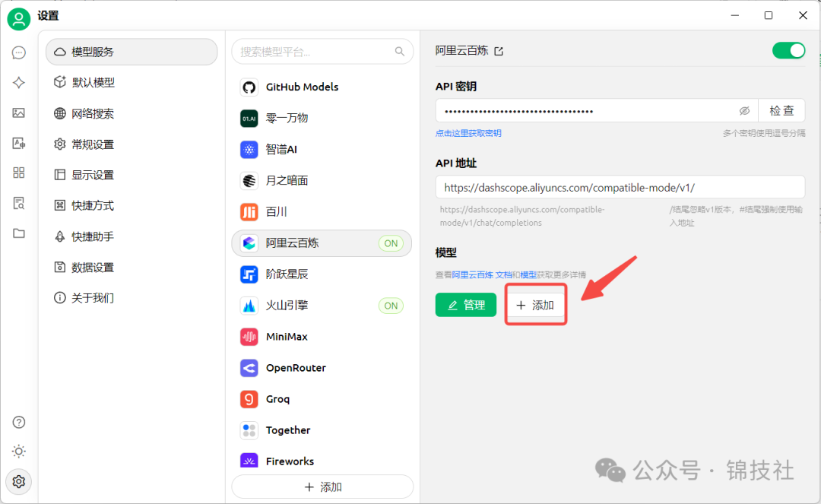This screenshot has height=504, width=821.
Task: Open 数据设置 settings section
Action: (x=132, y=268)
